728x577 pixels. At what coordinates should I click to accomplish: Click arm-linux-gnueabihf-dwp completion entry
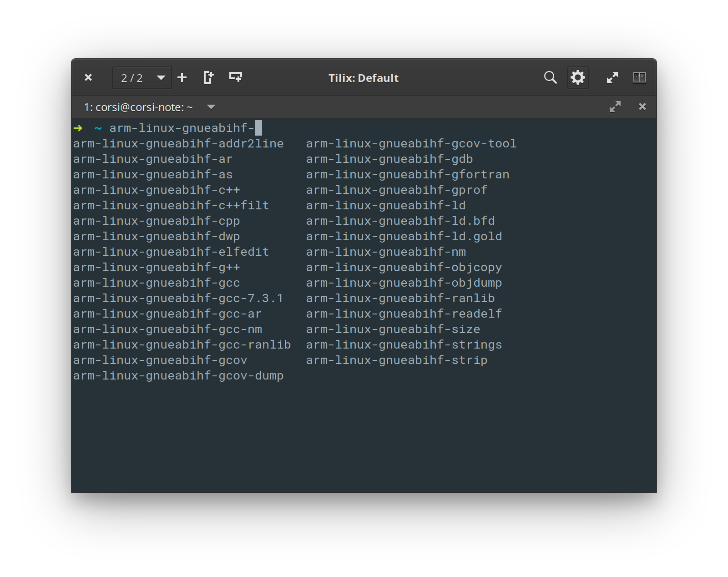157,237
